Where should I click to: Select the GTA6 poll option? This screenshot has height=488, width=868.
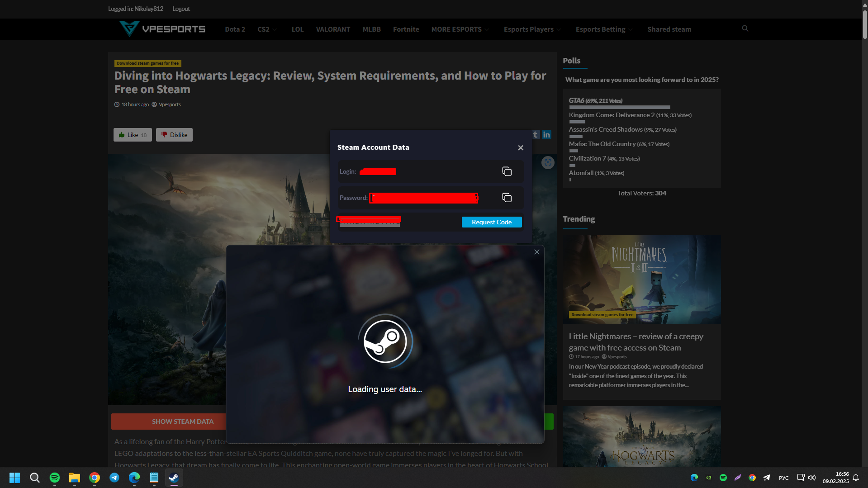coord(595,101)
